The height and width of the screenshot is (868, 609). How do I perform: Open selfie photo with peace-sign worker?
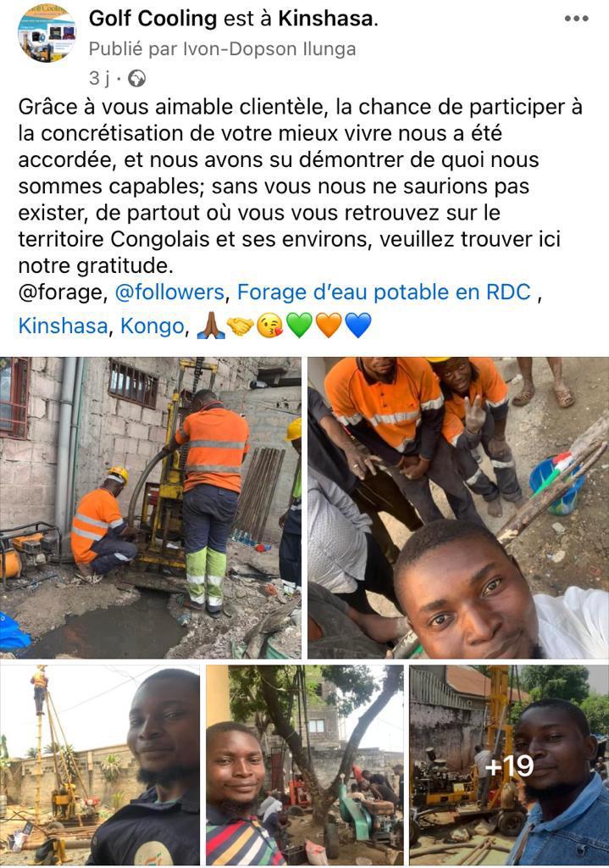(458, 508)
